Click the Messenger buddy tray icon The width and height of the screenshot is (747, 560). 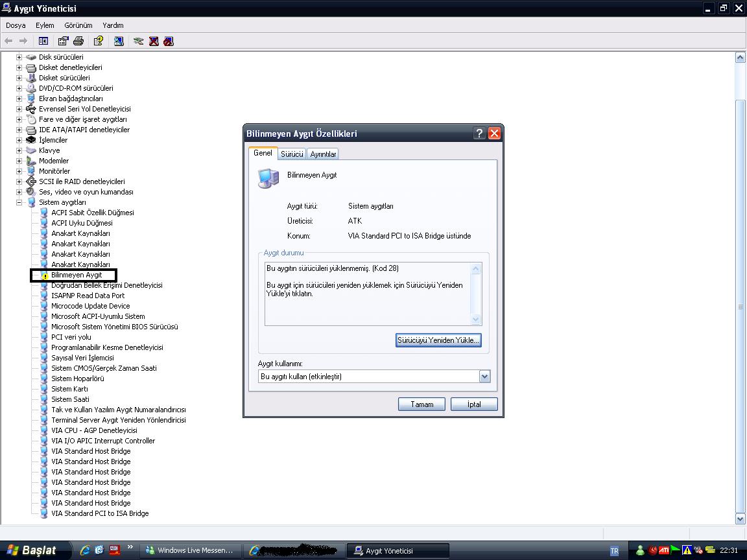640,550
